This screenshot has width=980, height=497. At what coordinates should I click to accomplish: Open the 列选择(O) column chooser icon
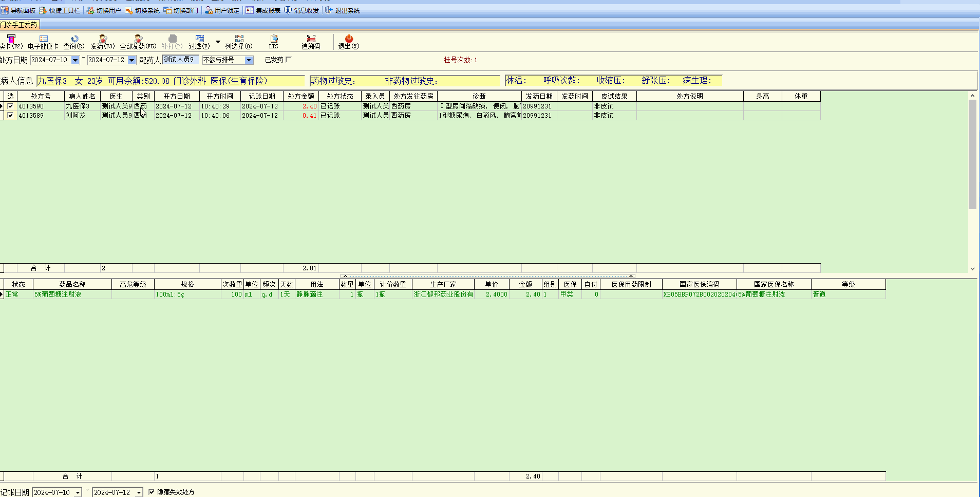239,39
